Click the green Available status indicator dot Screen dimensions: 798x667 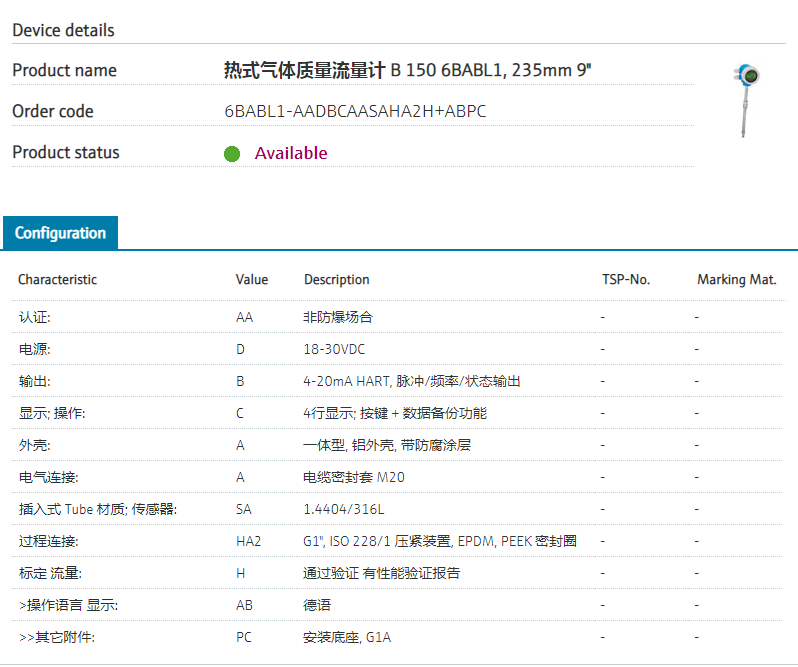point(232,153)
